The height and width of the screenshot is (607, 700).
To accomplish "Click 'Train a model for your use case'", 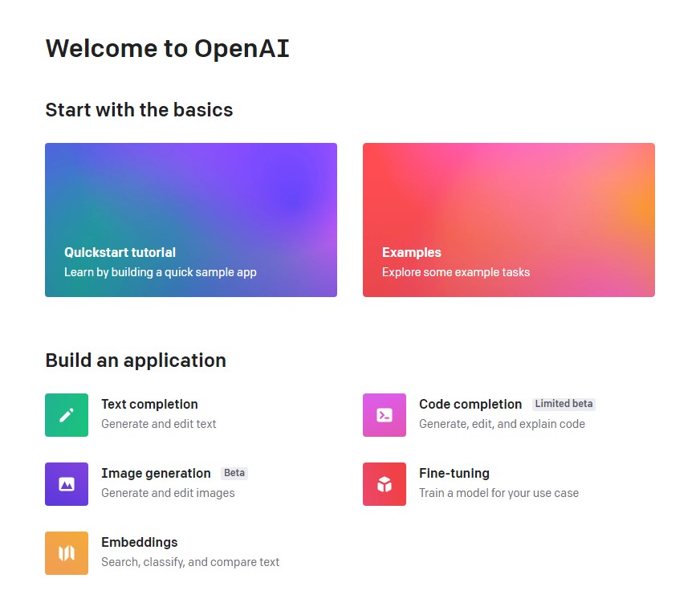I will [x=499, y=493].
